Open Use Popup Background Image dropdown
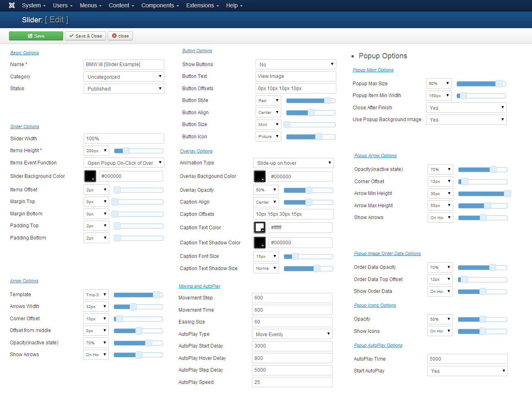Screen dimensions: 532x399 (x=466, y=120)
